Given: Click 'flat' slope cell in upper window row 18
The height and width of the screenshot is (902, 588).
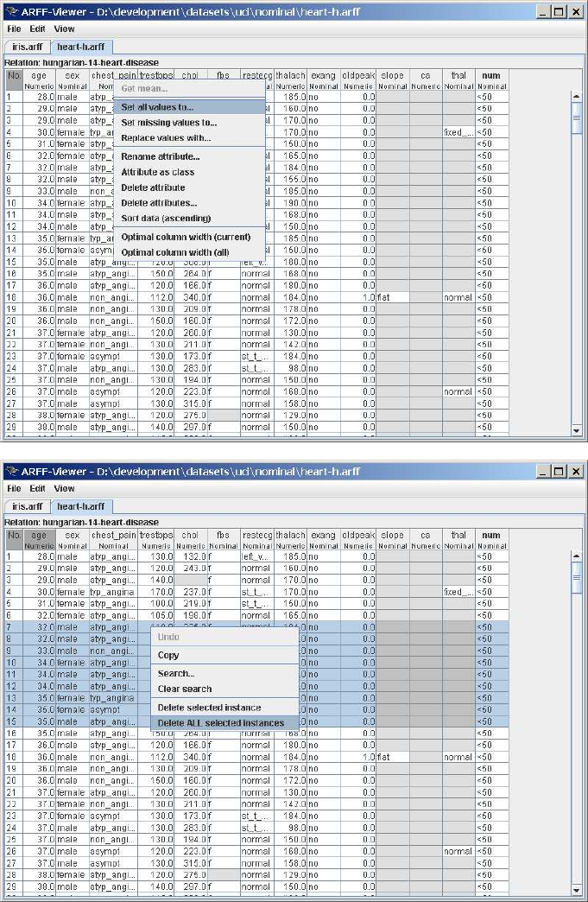Looking at the screenshot, I should [393, 297].
